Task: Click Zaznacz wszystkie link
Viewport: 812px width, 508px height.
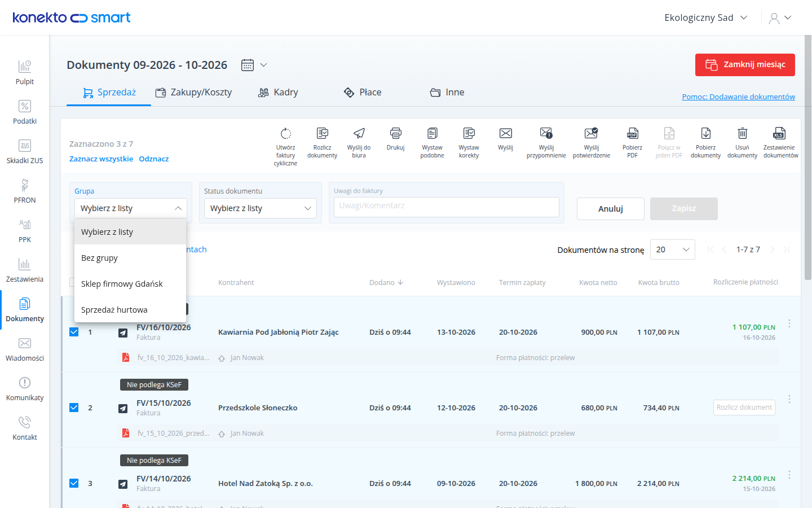Action: (101, 159)
